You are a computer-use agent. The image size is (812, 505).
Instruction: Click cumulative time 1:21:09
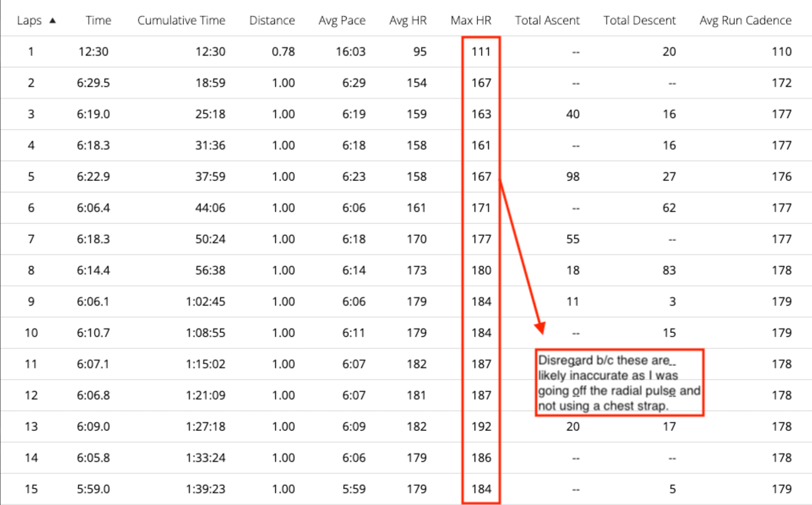[206, 395]
